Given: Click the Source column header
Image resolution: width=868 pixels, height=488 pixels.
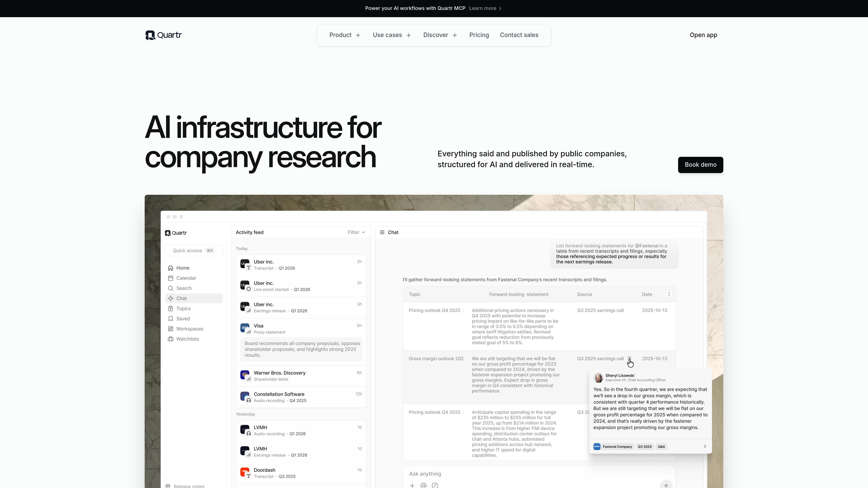Looking at the screenshot, I should click(585, 294).
